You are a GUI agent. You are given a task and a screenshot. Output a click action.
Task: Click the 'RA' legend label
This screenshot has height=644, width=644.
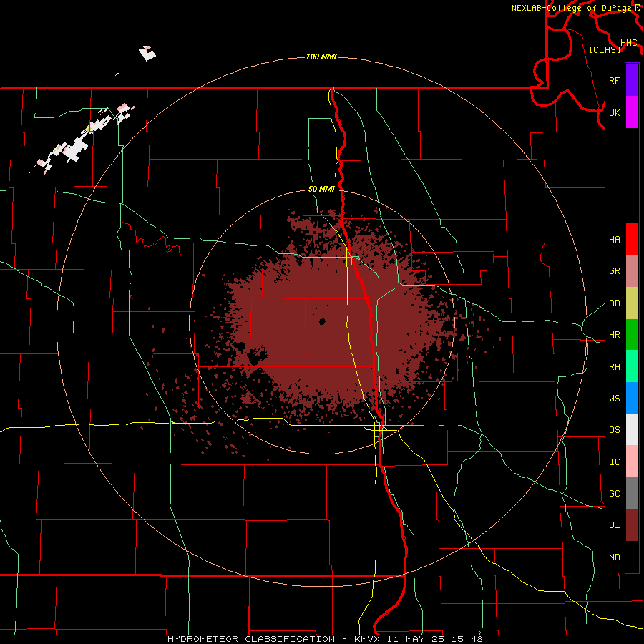(x=614, y=367)
